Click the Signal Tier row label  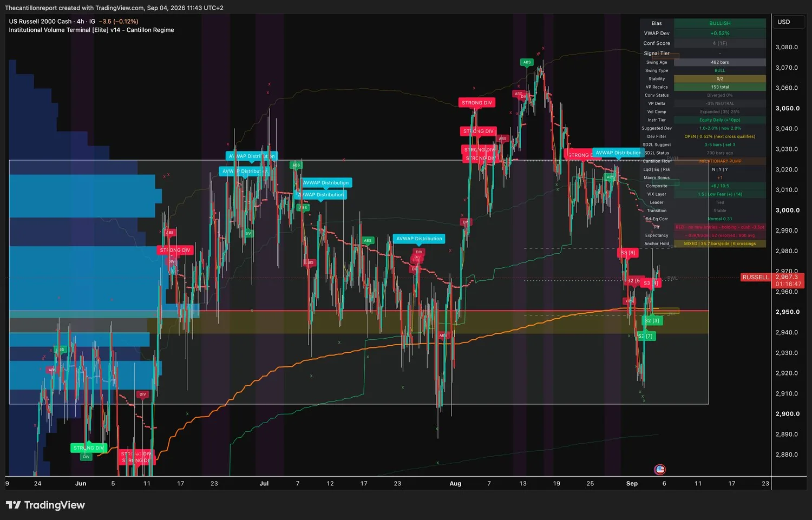(x=657, y=54)
